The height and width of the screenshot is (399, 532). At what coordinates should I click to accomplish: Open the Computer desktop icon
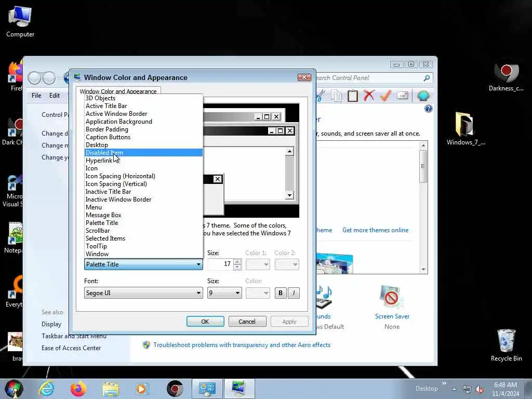[x=20, y=21]
